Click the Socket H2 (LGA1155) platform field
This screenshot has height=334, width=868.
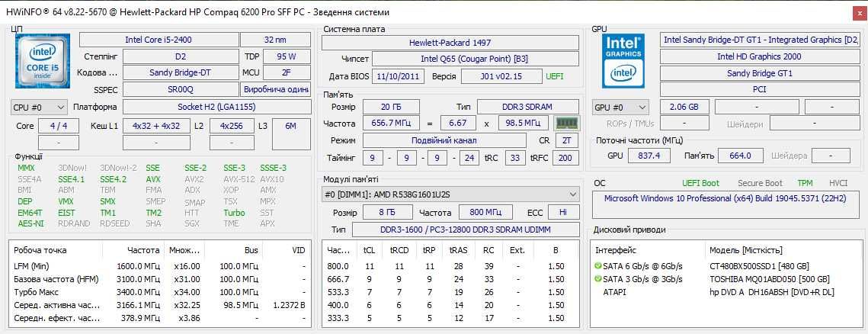216,107
